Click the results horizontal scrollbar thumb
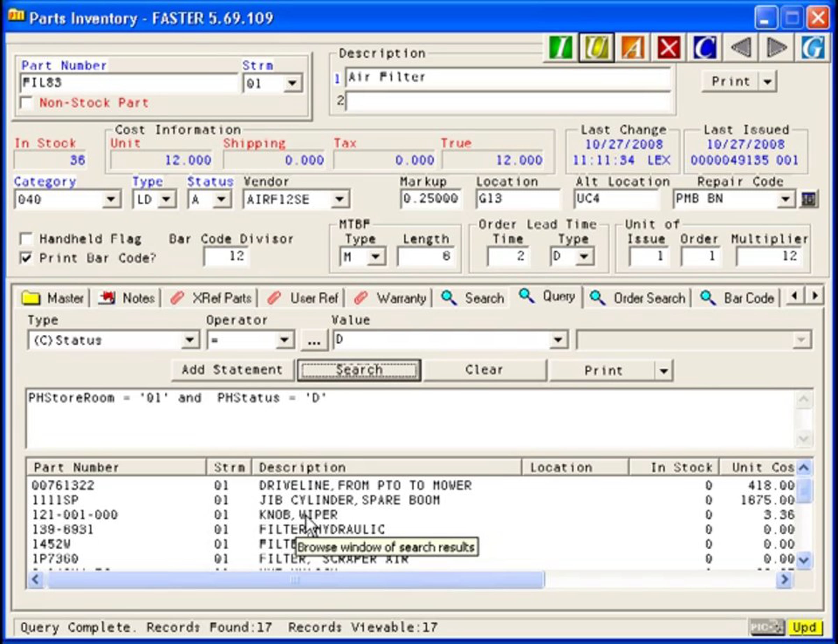Viewport: 838px width, 644px height. coord(295,579)
